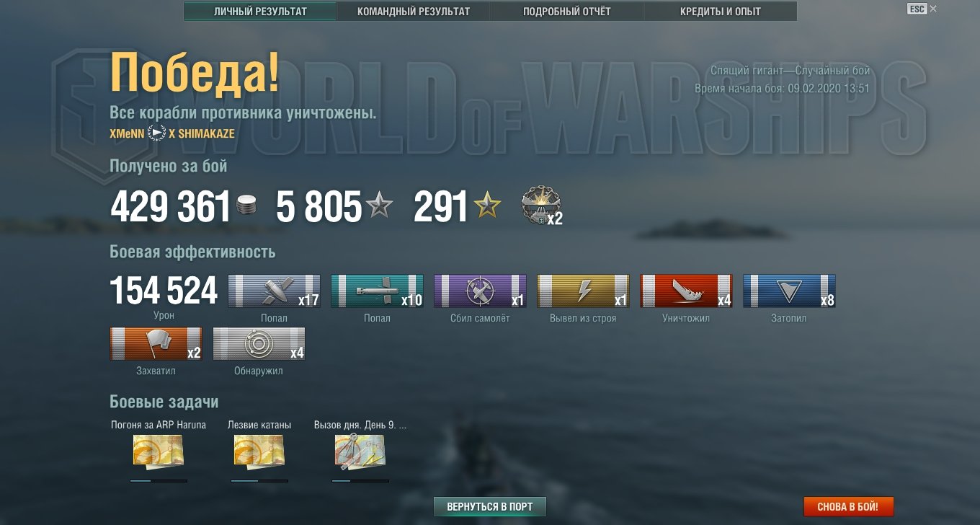Open the Командный результат tab

pos(414,12)
